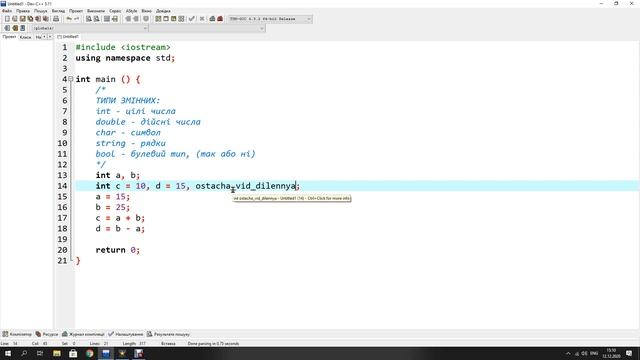This screenshot has width=640, height=360.
Task: Click the Syntax Check checkmark icon
Action: 191,19
